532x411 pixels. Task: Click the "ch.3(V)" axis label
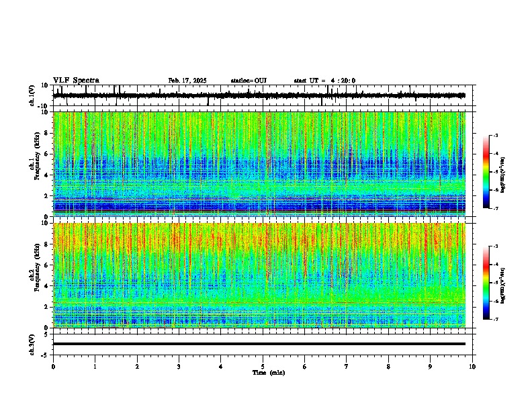pyautogui.click(x=32, y=345)
